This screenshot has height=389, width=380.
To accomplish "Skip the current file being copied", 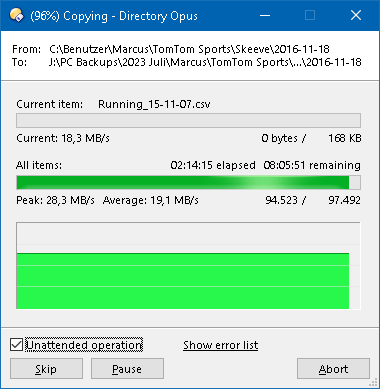I will [x=46, y=369].
